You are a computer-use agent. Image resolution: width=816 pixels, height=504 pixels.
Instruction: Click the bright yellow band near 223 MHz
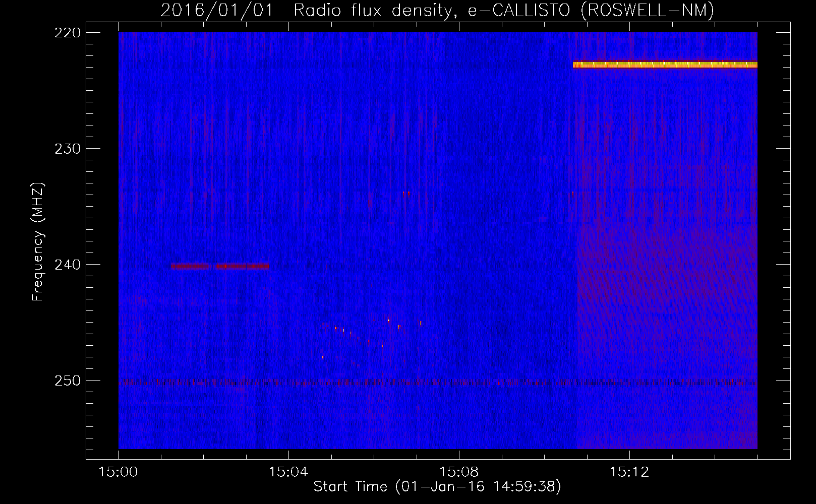coord(665,65)
